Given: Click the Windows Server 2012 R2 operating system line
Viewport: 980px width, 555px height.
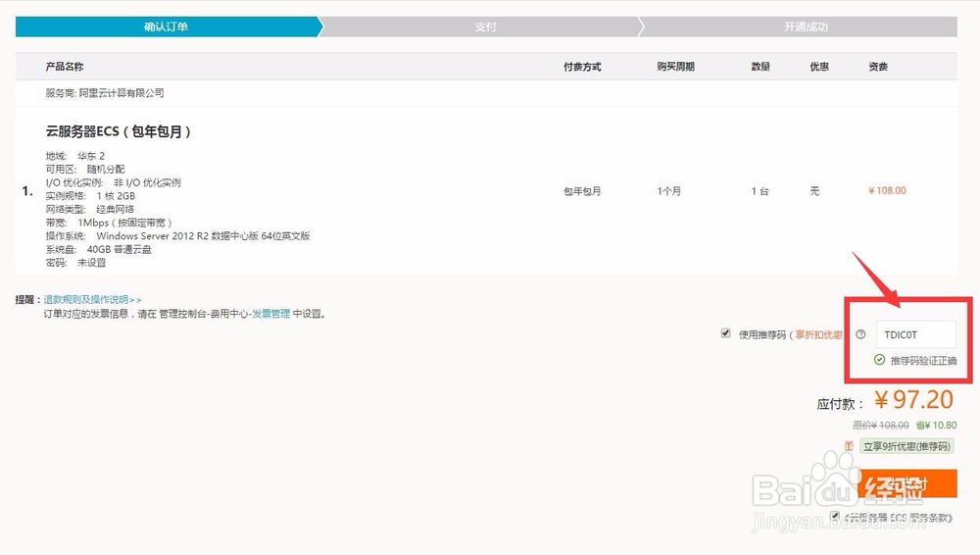Looking at the screenshot, I should pyautogui.click(x=177, y=236).
